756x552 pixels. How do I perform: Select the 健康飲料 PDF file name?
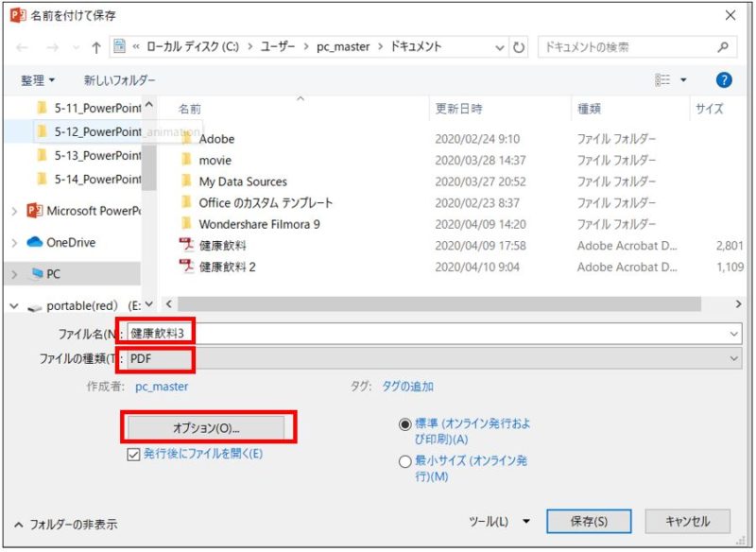(x=222, y=246)
